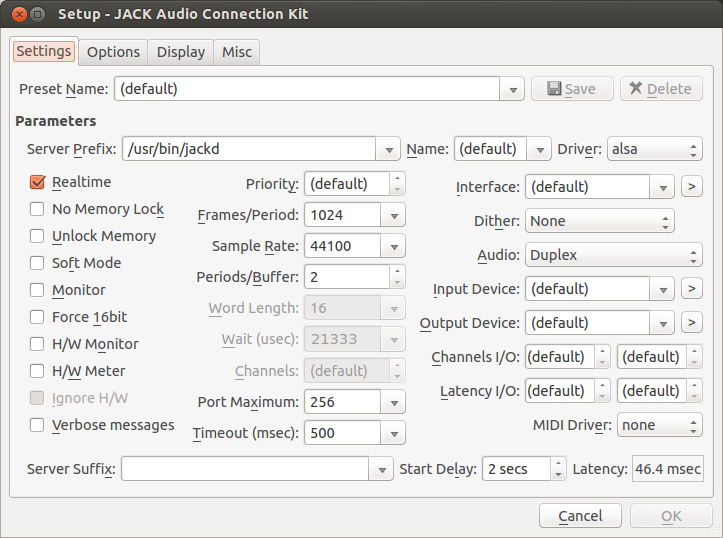
Task: Open the Input Device selection arrow button
Action: [x=692, y=289]
